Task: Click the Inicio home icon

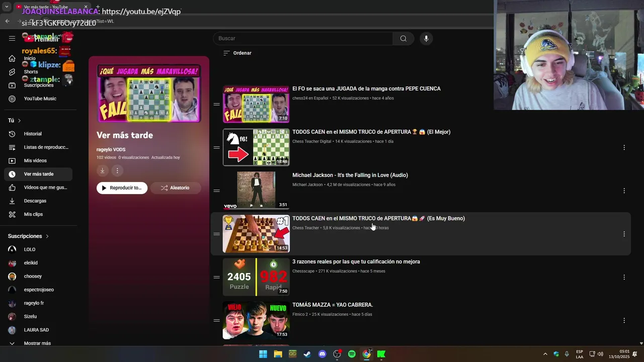Action: point(12,58)
